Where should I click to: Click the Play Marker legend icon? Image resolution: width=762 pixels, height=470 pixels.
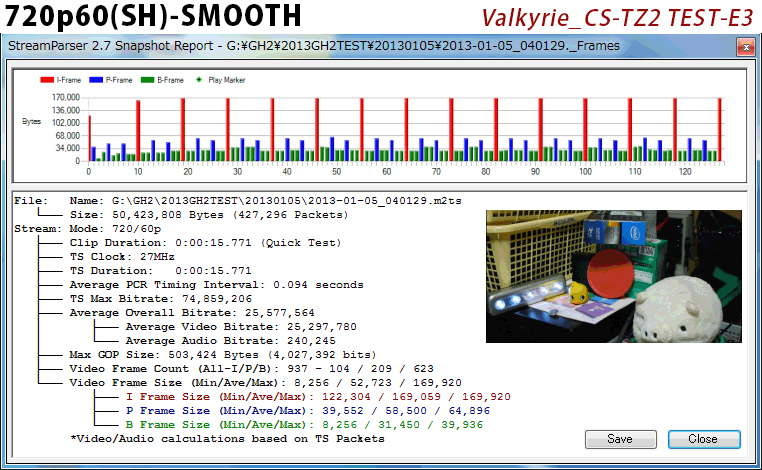tap(198, 79)
